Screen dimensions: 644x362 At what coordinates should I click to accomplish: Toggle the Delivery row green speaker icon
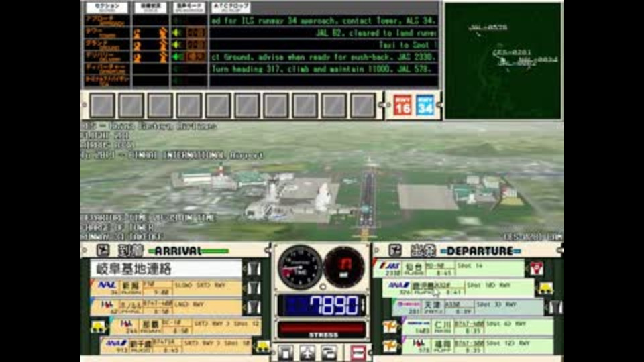(x=177, y=56)
